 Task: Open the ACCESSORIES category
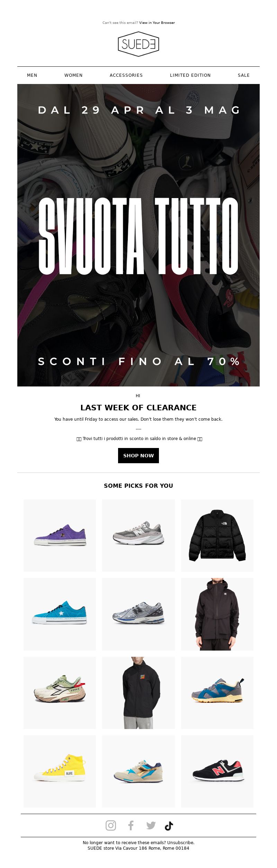(126, 75)
